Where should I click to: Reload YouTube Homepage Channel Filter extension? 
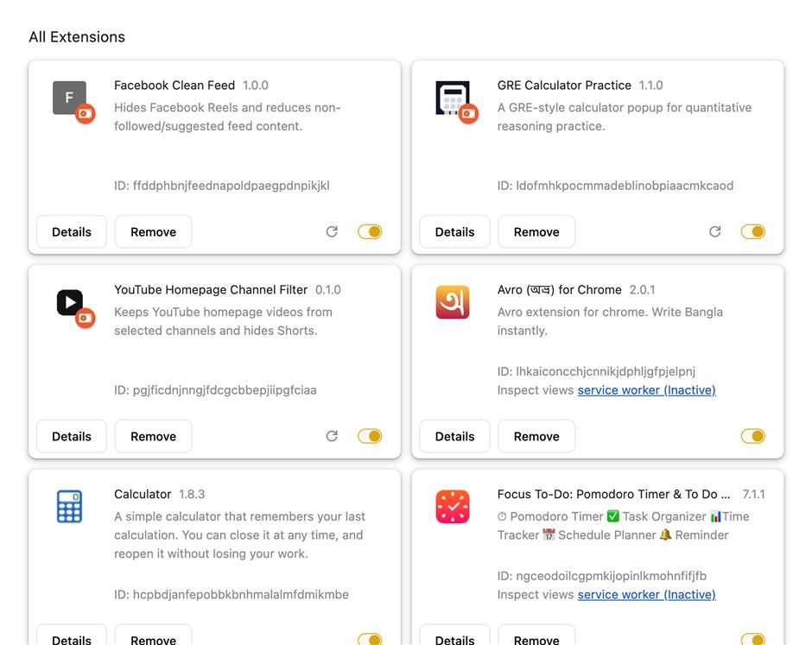tap(332, 436)
